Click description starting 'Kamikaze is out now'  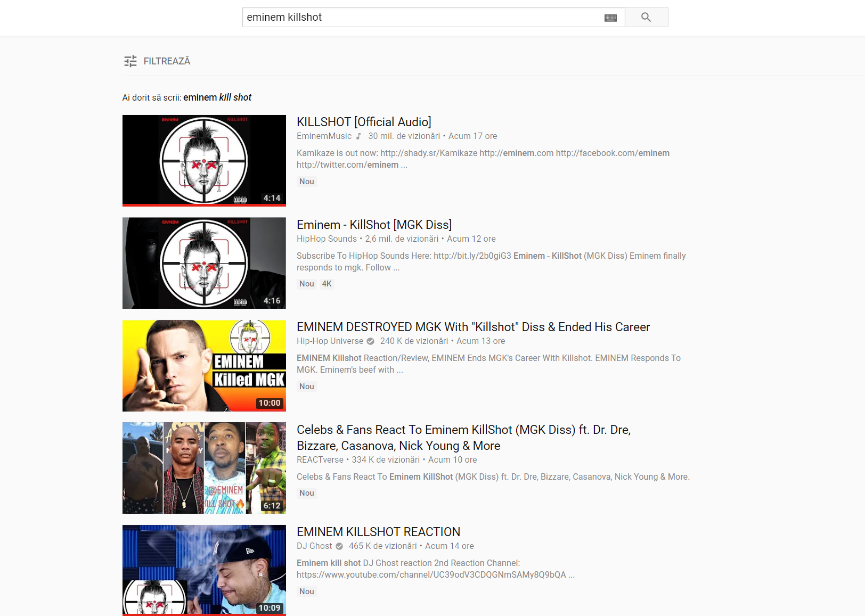click(x=483, y=159)
